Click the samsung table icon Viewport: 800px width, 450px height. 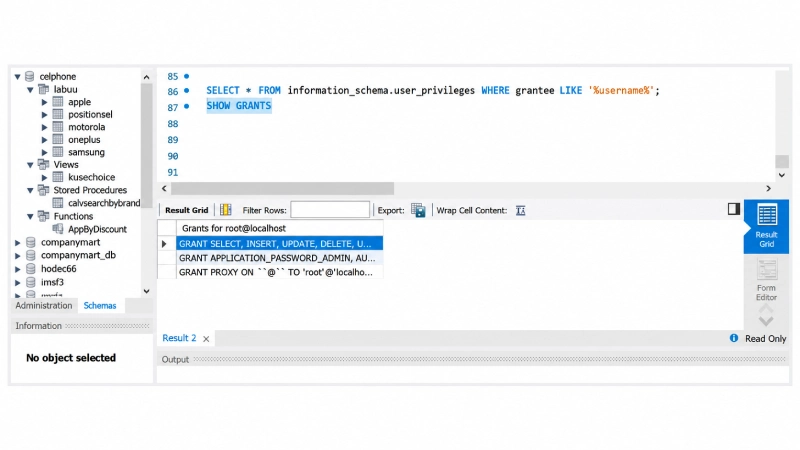(58, 152)
